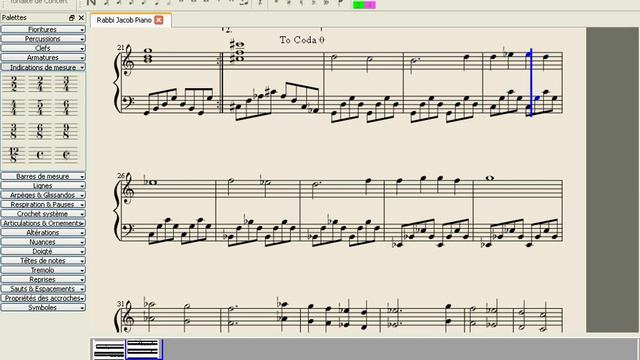Expand the Arpèges & Glissandos palette
Image resolution: width=640 pixels, height=360 pixels.
(43, 195)
